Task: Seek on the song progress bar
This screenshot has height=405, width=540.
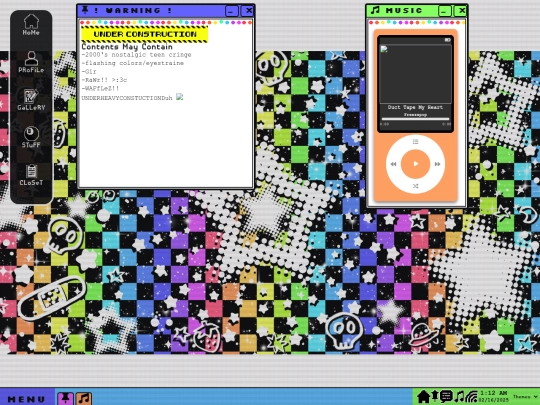Action: pyautogui.click(x=415, y=119)
